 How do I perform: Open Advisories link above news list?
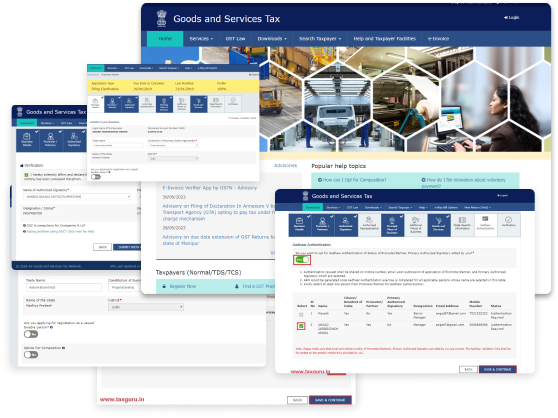tap(285, 165)
